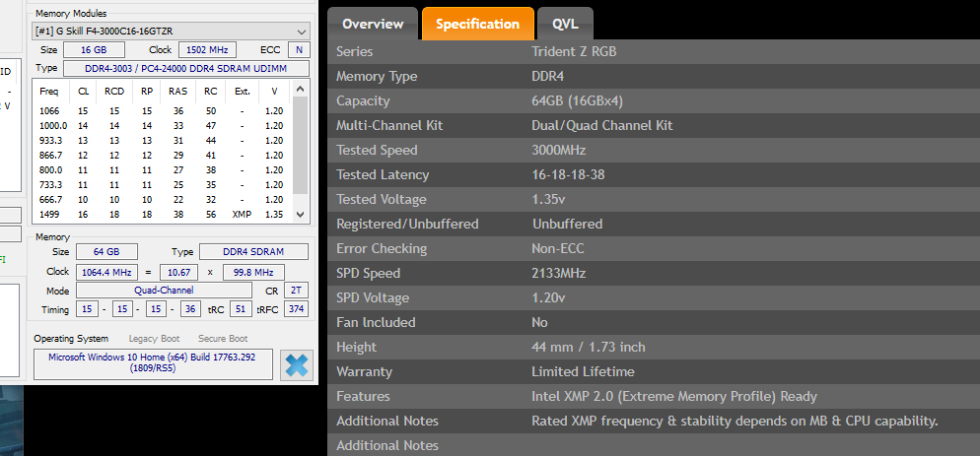Viewport: 980px width, 456px height.
Task: Select the 1499 XMP profile row
Action: (x=163, y=215)
